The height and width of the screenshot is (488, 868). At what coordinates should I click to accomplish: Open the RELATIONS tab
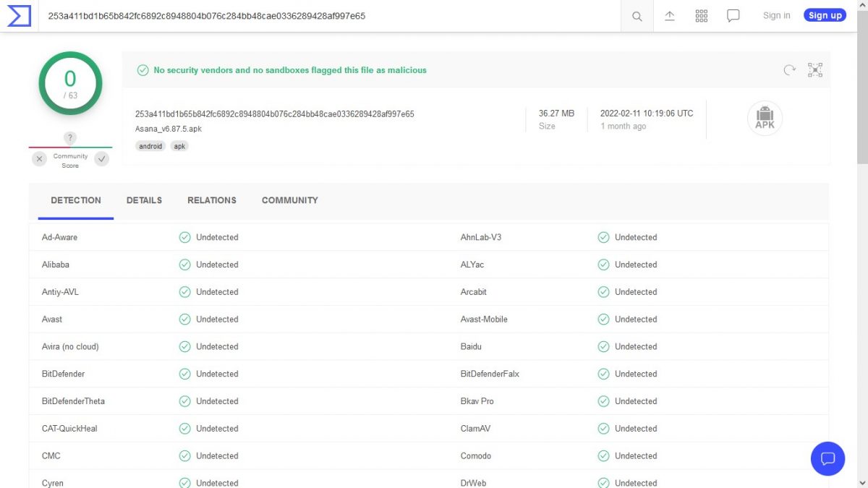[x=211, y=200]
